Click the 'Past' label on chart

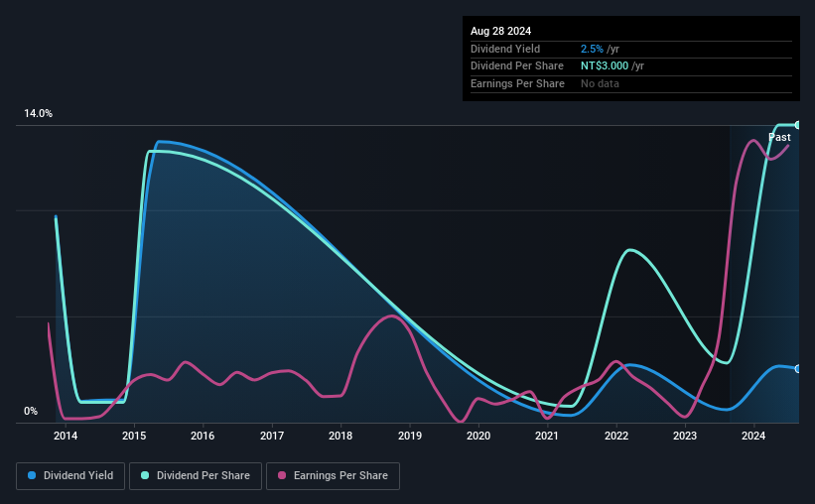pyautogui.click(x=779, y=137)
